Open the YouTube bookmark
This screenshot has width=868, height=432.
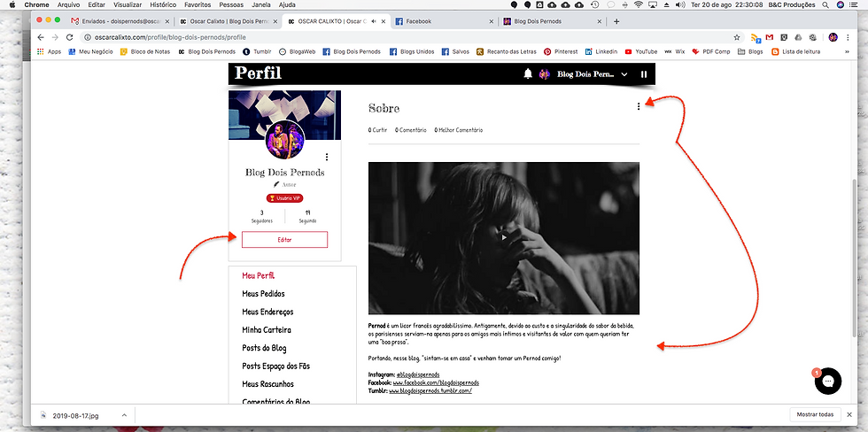click(x=641, y=51)
